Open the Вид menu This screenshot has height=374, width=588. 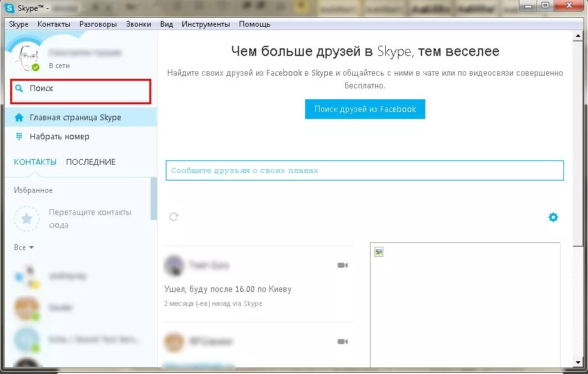pos(167,24)
